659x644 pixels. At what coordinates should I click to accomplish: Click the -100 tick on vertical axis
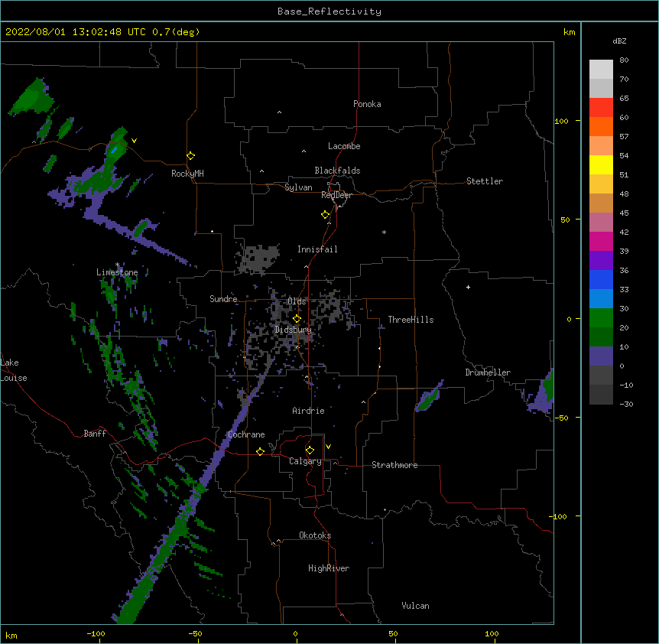559,516
